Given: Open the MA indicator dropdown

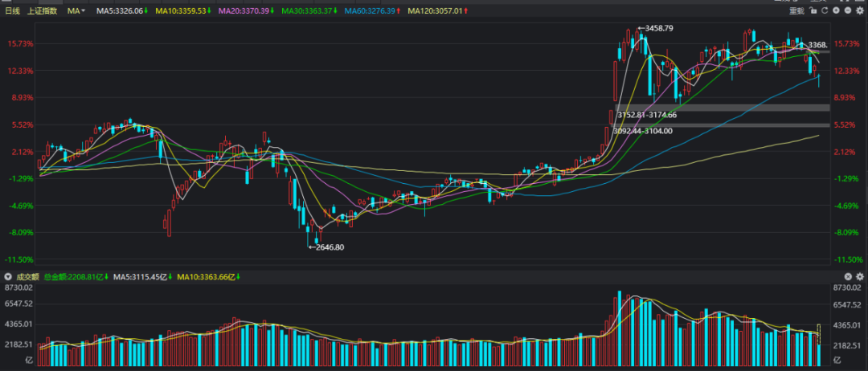Looking at the screenshot, I should 76,11.
